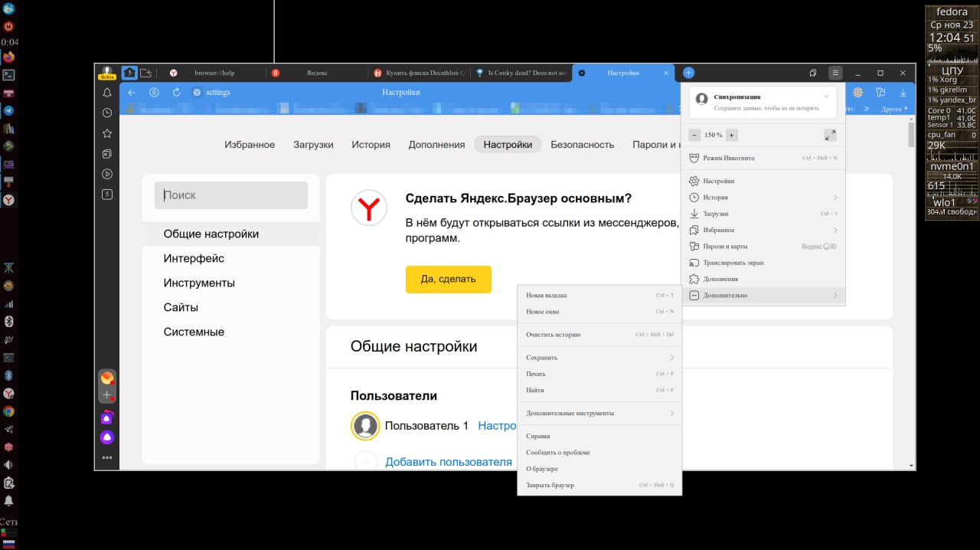Expand the История submenu in menu
Image resolution: width=980 pixels, height=550 pixels.
click(835, 198)
